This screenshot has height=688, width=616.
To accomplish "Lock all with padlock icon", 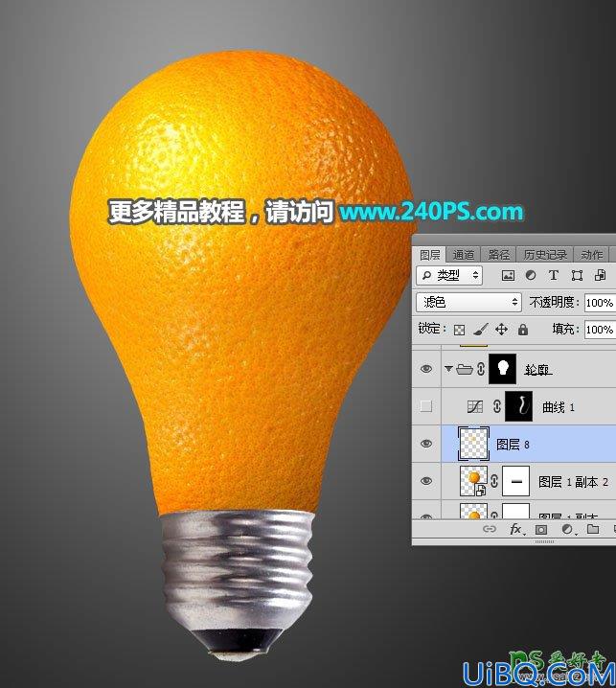I will 522,330.
